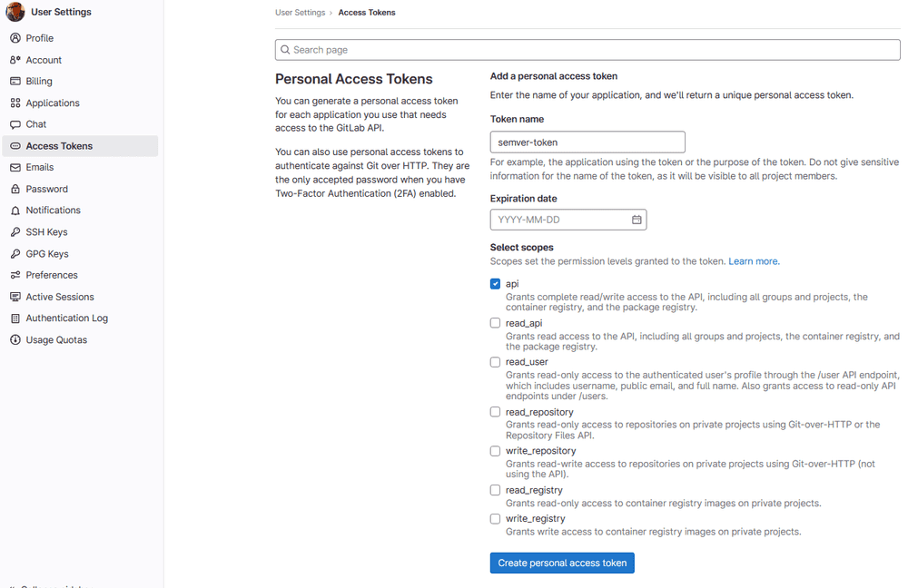Click the User Settings breadcrumb link
908x588 pixels.
pyautogui.click(x=300, y=13)
